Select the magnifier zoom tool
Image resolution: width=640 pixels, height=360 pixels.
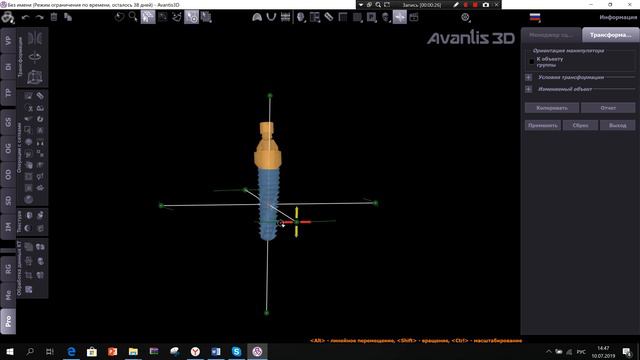[133, 17]
